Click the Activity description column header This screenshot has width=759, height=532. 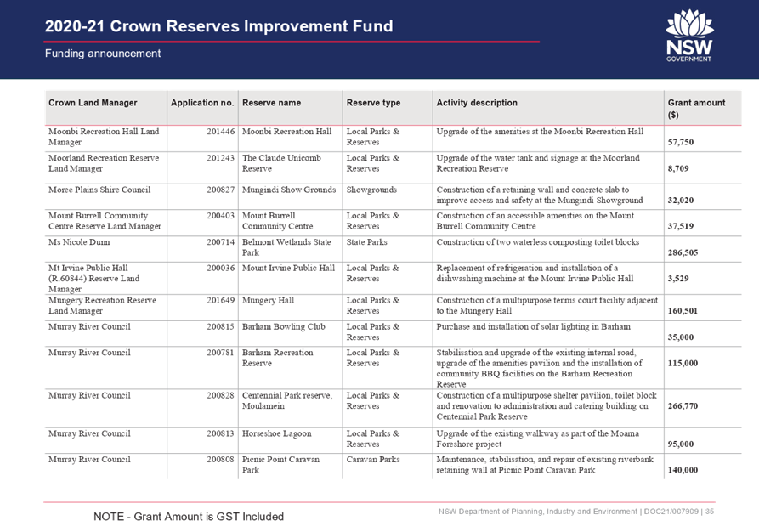point(477,103)
